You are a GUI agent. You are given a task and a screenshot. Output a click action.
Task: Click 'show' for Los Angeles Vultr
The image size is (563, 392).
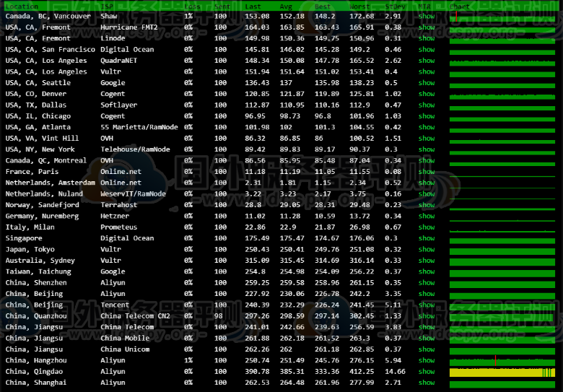426,71
